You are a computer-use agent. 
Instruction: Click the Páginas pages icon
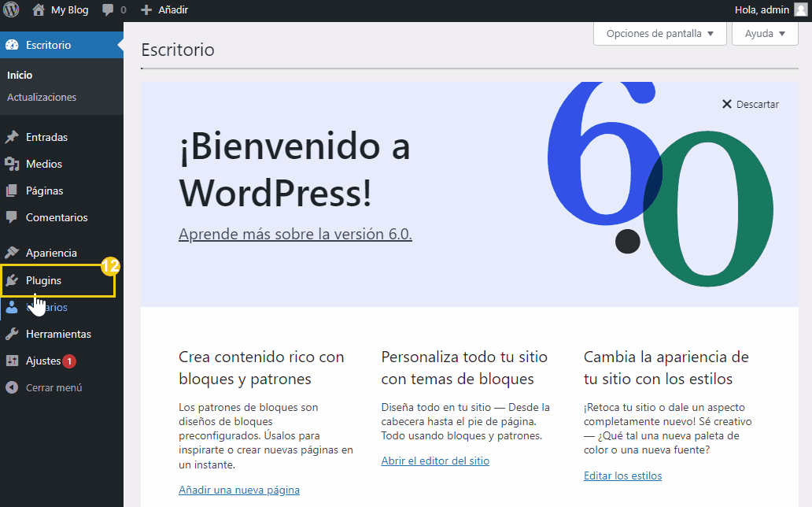[x=12, y=191]
